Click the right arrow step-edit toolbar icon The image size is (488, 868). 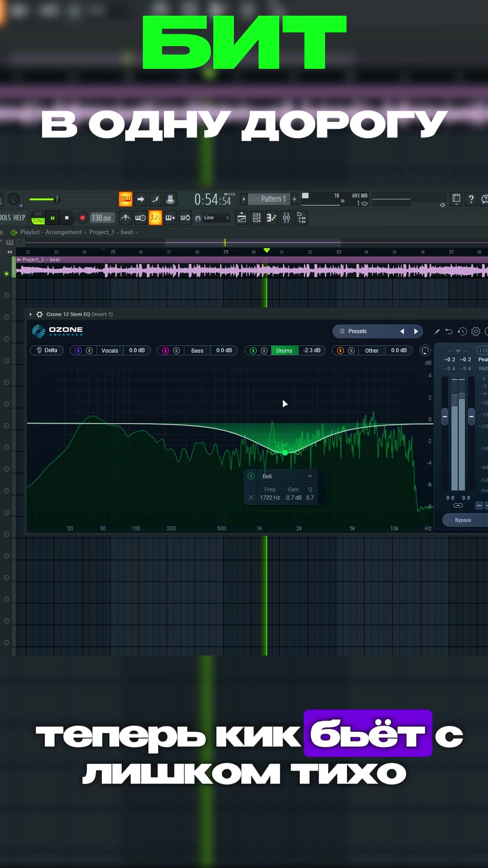[141, 199]
